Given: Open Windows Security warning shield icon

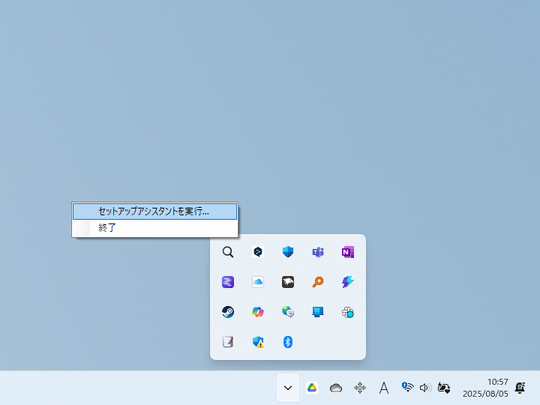Looking at the screenshot, I should 258,342.
